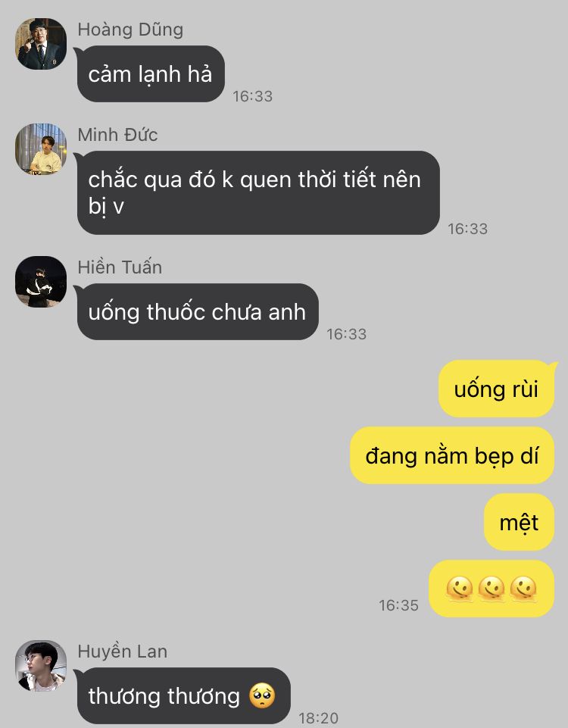This screenshot has width=568, height=728.
Task: Open Hoàng Dũng's profile picture
Action: point(41,44)
